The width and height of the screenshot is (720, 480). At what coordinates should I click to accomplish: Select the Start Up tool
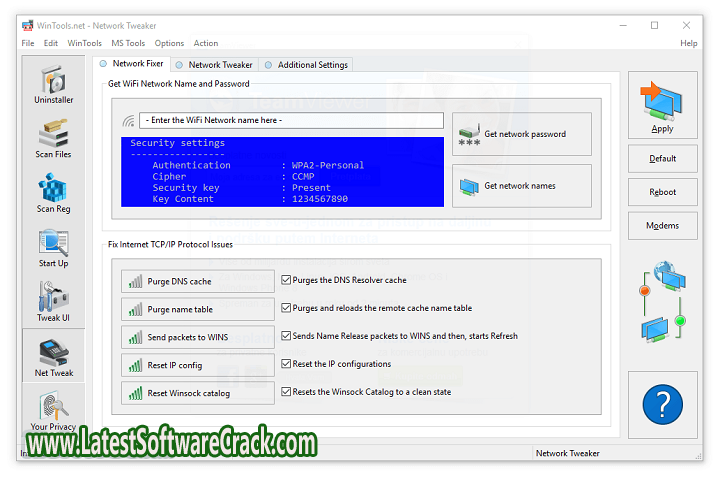pos(53,248)
